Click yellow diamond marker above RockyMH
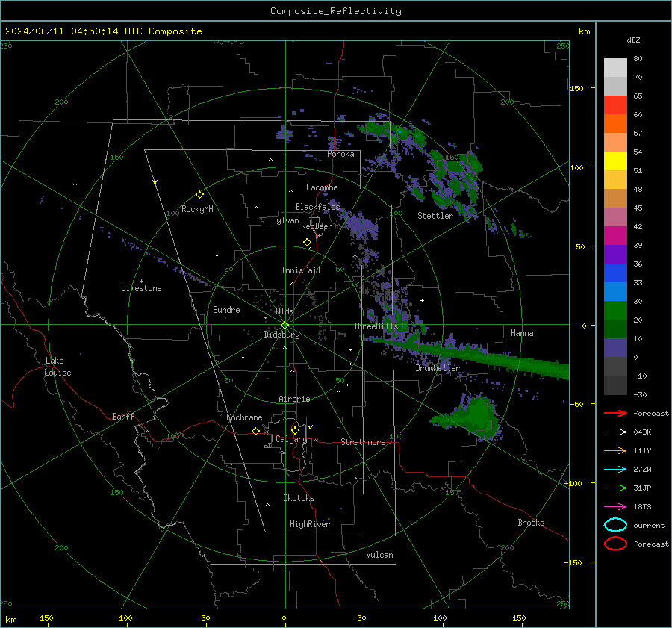Viewport: 672px width, 628px height. click(x=199, y=195)
